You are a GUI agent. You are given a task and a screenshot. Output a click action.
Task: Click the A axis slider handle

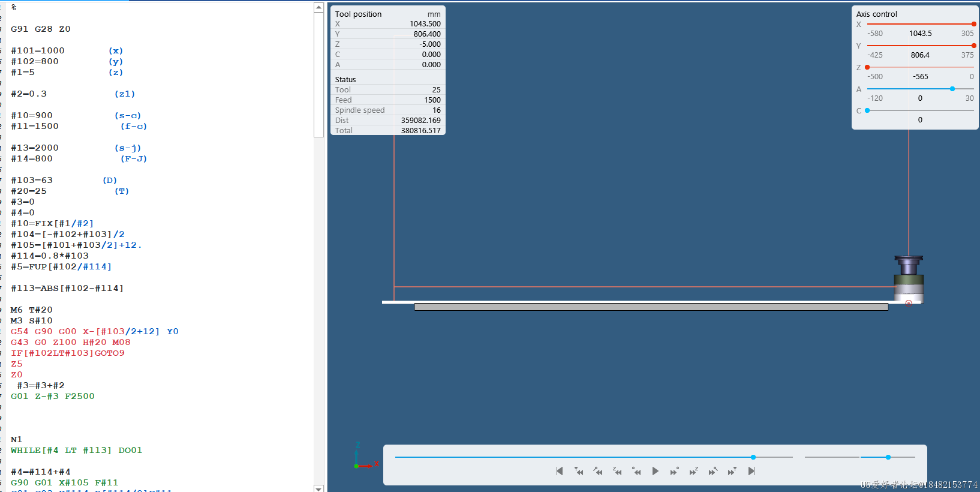point(952,89)
